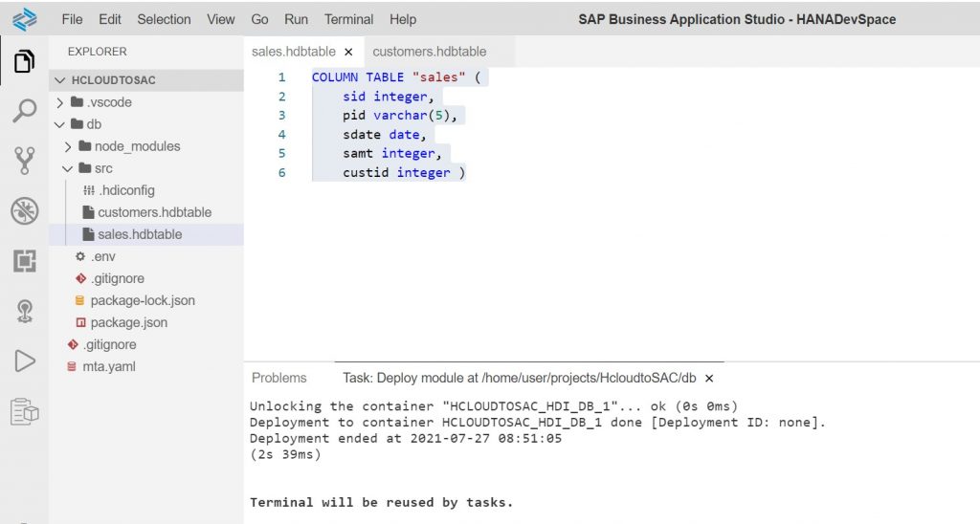
Task: Open the Search magnifier icon in sidebar
Action: tap(24, 111)
